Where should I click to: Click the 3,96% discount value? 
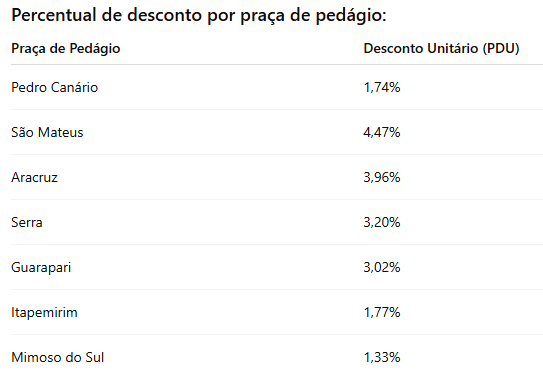click(382, 177)
